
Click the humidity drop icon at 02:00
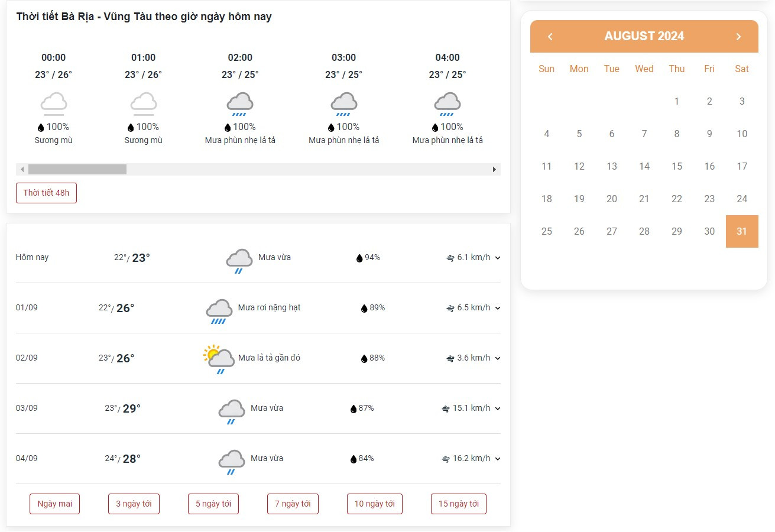click(x=228, y=127)
